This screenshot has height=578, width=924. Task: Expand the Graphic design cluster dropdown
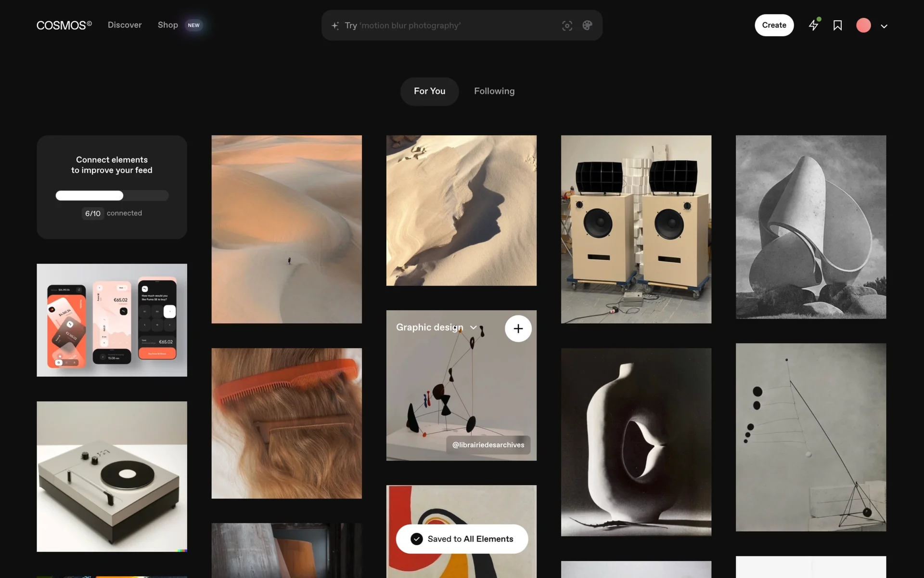coord(474,328)
